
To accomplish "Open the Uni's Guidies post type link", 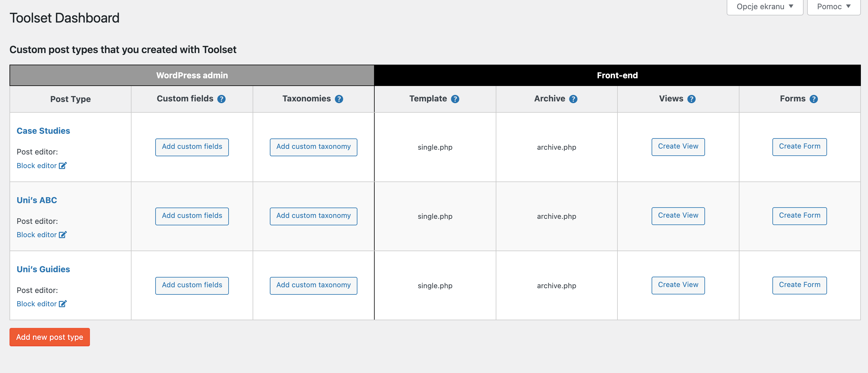I will click(x=43, y=269).
